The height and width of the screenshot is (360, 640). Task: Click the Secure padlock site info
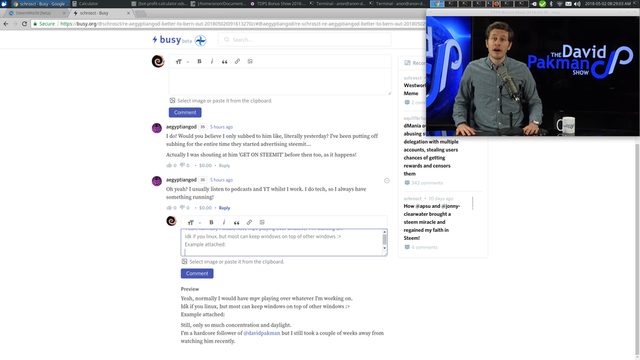click(x=44, y=24)
